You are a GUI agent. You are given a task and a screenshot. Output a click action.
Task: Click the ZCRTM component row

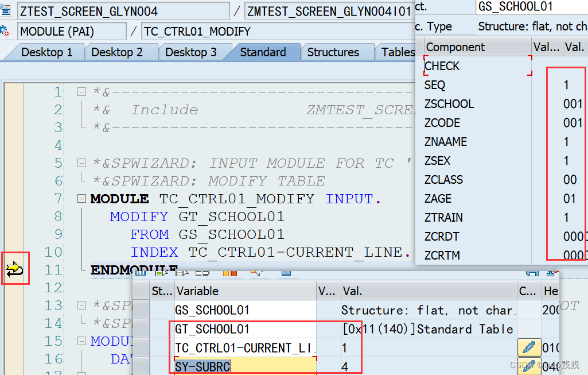478,255
